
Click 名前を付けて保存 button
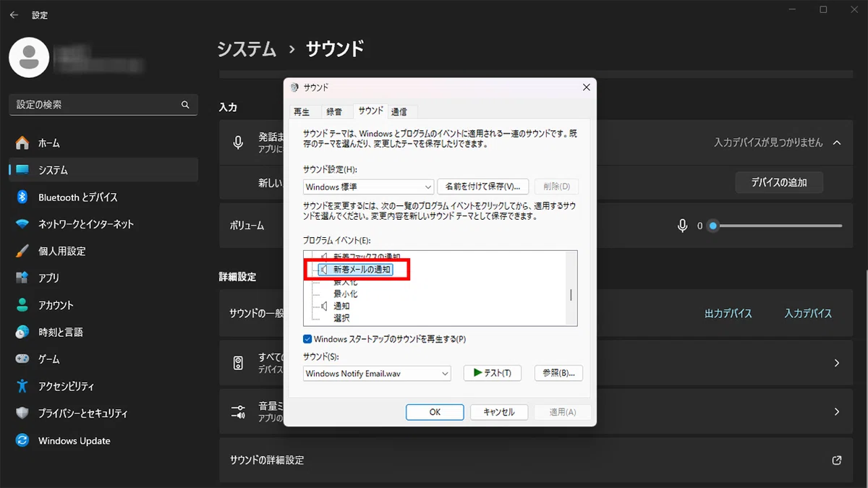coord(483,187)
